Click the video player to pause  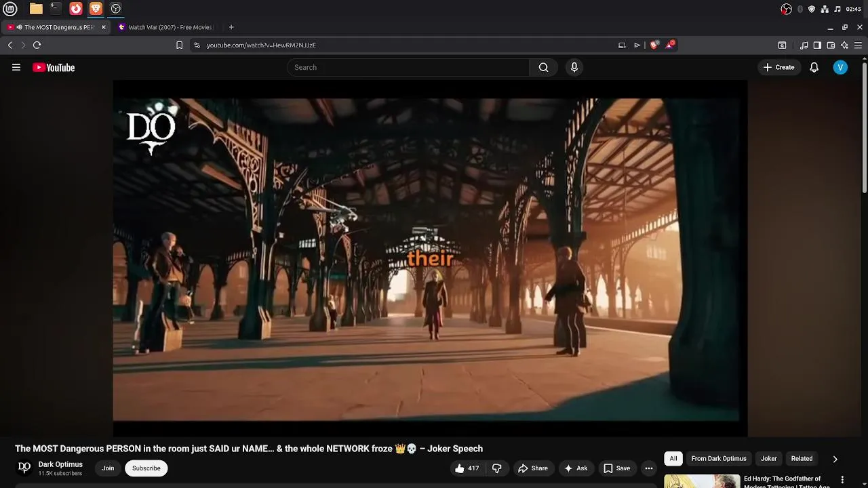click(x=430, y=258)
